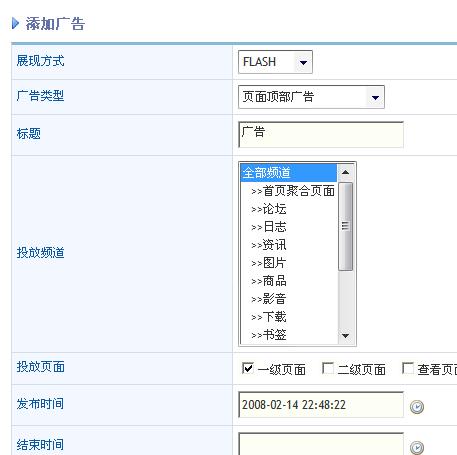Click the empty 结束时间 input field

(321, 444)
